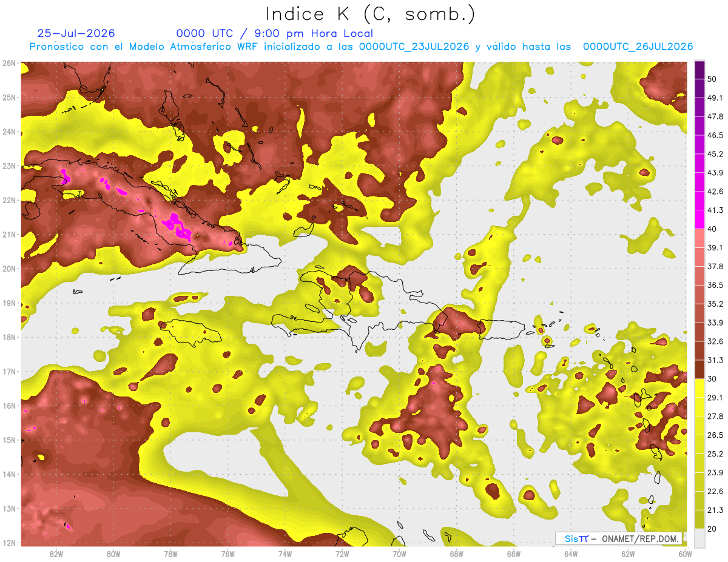Click the color bar label "30"
This screenshot has height=562, width=728.
713,379
